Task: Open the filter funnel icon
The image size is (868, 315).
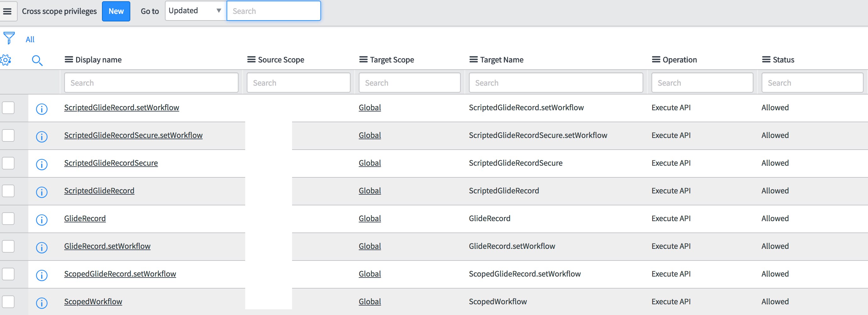Action: pos(9,38)
